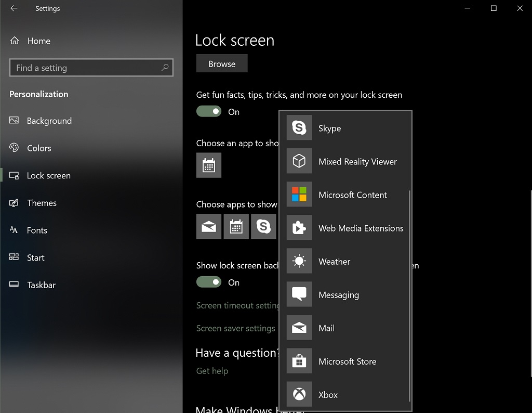
Task: Open the Themes settings page
Action: [x=91, y=203]
